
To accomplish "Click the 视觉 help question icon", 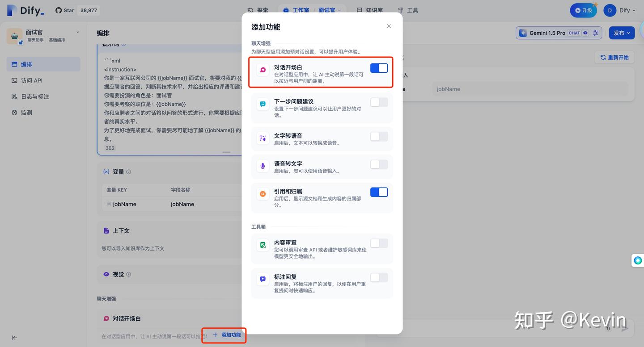I will click(129, 274).
